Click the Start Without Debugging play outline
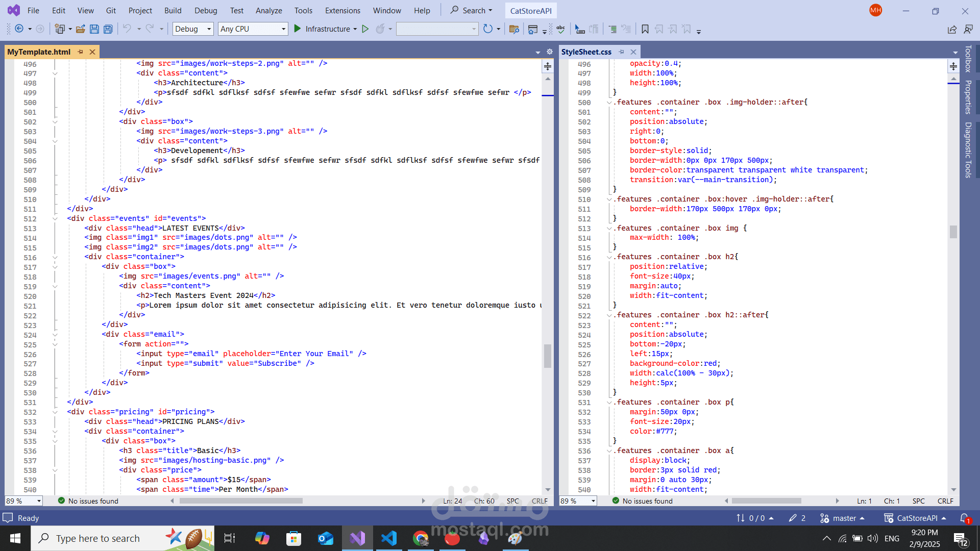The height and width of the screenshot is (551, 980). [x=365, y=29]
